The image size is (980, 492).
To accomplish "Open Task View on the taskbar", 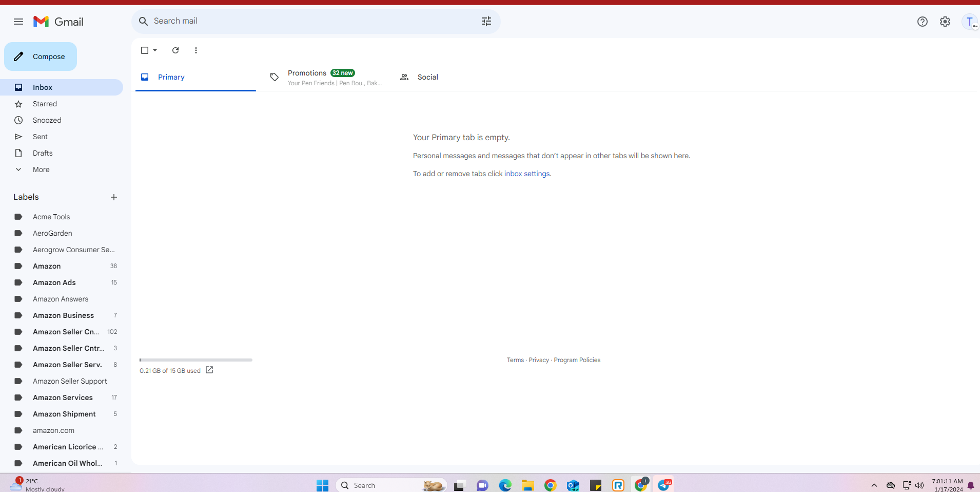I will 459,485.
